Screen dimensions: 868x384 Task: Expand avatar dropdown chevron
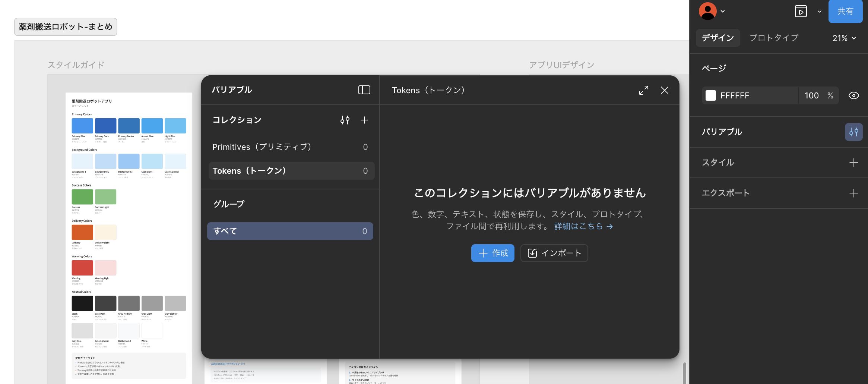723,11
